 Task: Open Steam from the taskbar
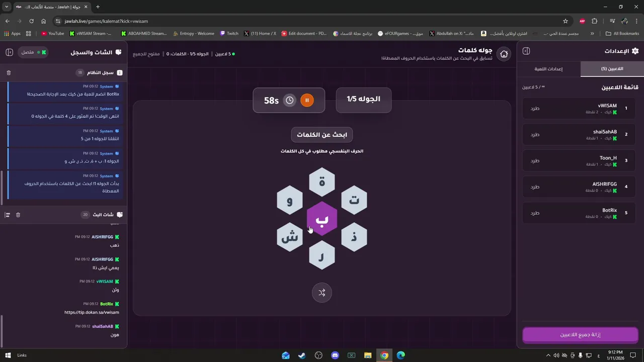point(302,355)
